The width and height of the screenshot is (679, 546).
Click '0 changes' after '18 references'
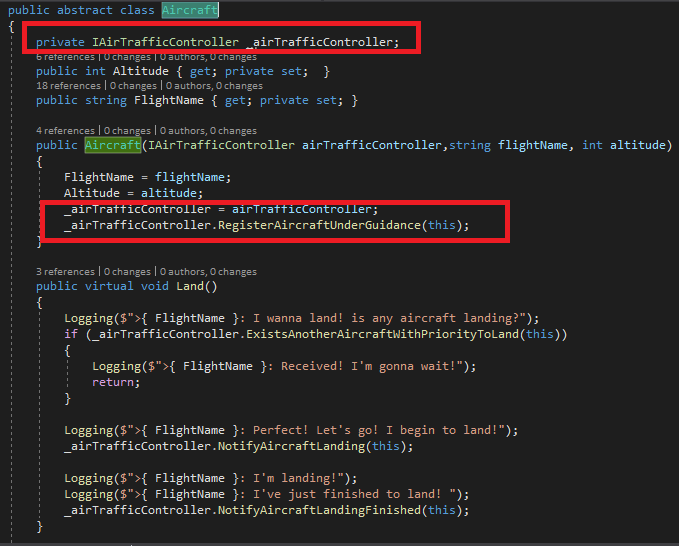(x=133, y=86)
